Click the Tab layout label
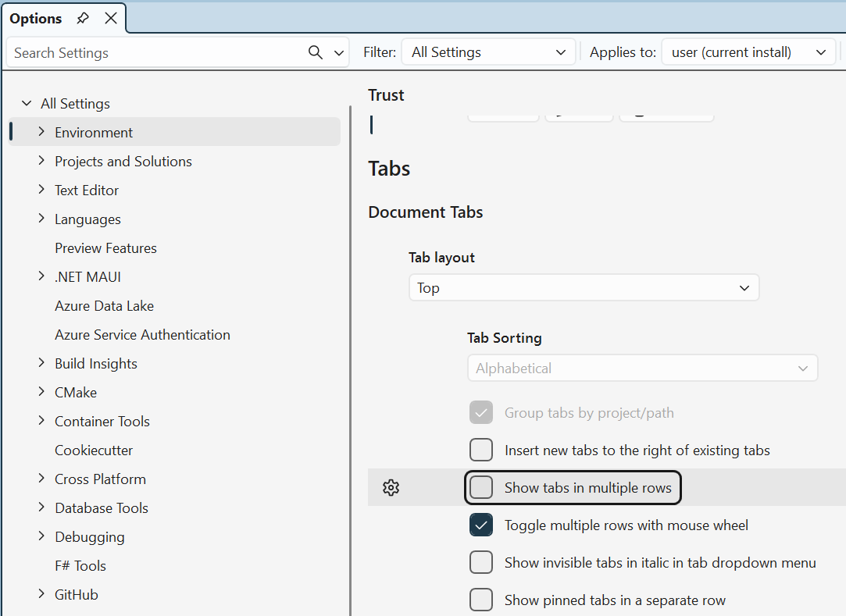Viewport: 846px width, 616px height. click(441, 258)
